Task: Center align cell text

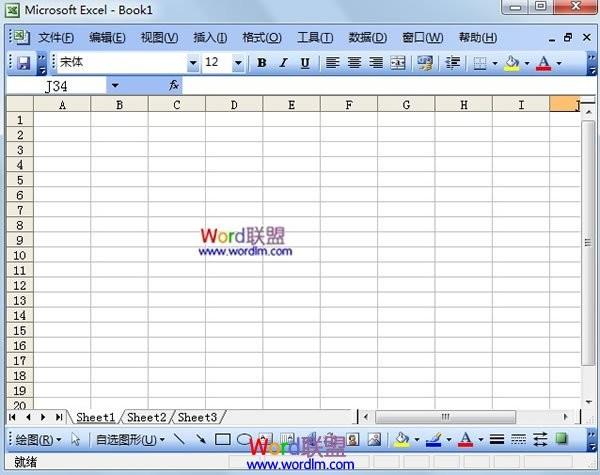Action: click(354, 63)
